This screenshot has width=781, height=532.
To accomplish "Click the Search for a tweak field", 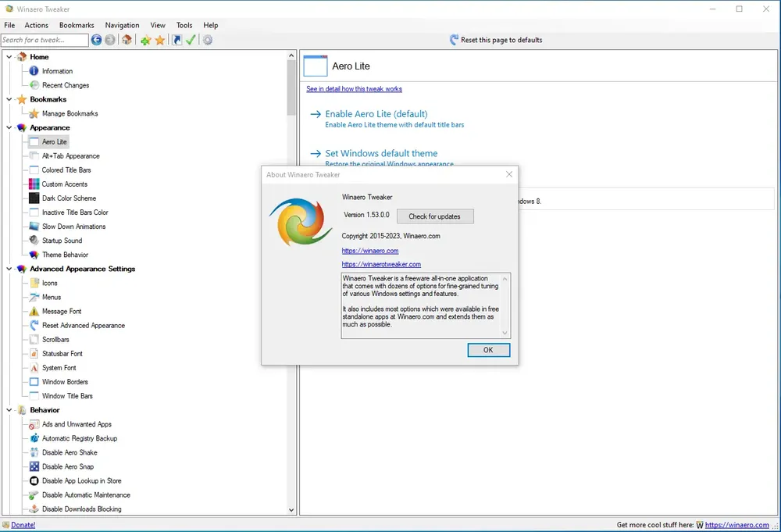I will coord(45,40).
